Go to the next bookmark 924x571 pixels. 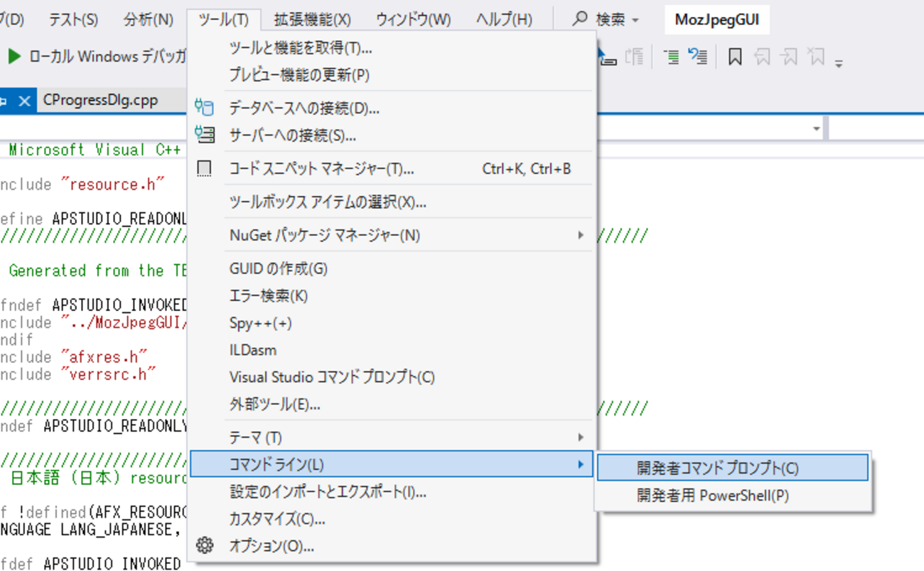pyautogui.click(x=789, y=56)
